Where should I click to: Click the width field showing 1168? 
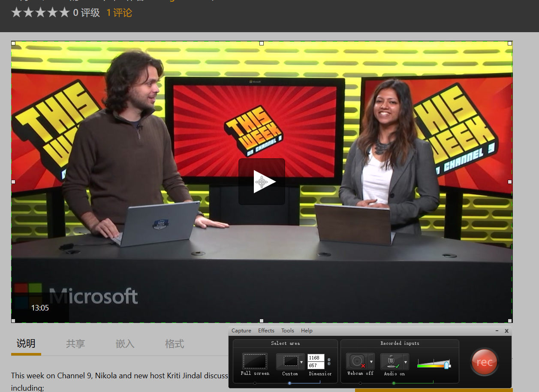tap(316, 358)
